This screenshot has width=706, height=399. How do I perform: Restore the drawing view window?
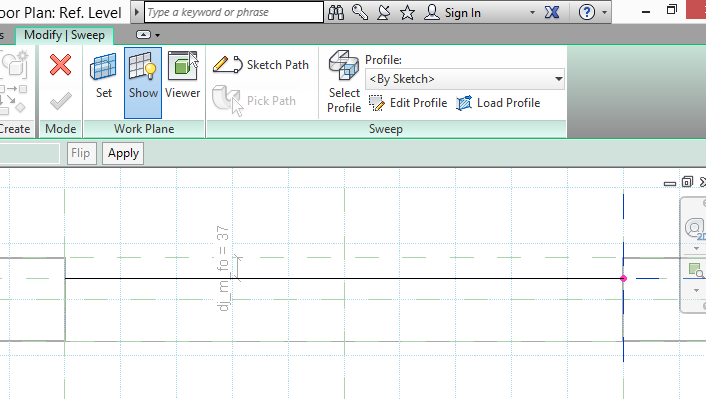click(687, 182)
